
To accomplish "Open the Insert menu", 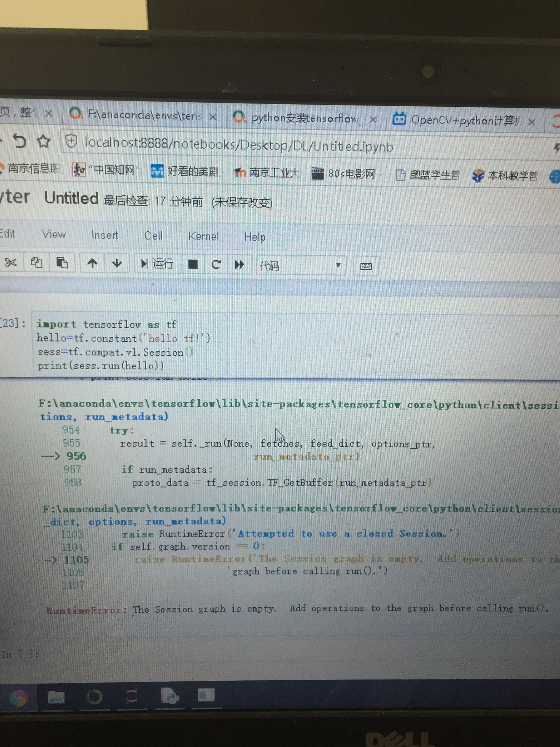I will (105, 235).
